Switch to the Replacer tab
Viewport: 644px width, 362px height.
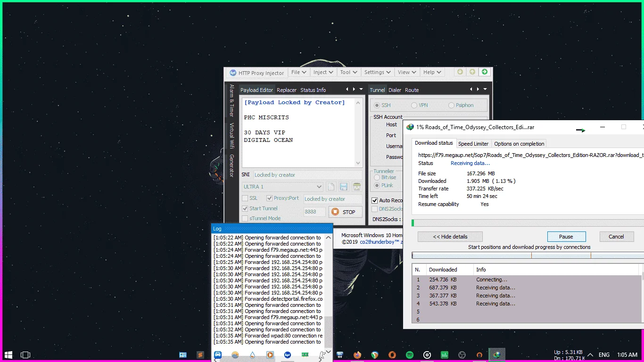[x=287, y=90]
